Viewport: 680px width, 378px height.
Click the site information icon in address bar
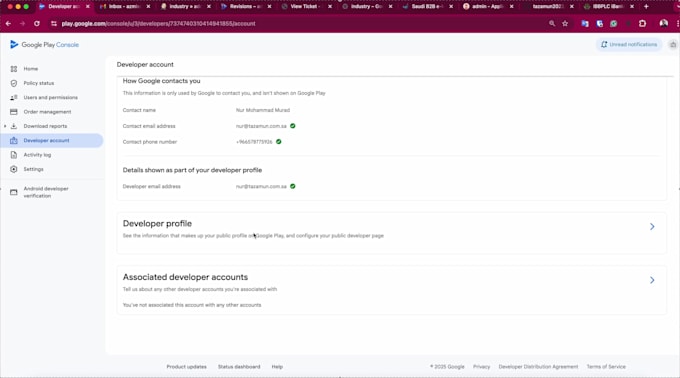point(54,23)
